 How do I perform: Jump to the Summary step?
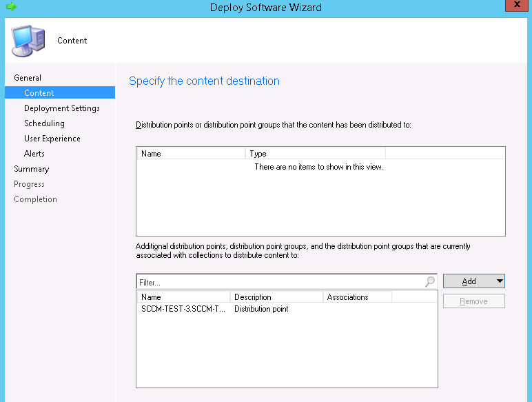(31, 169)
